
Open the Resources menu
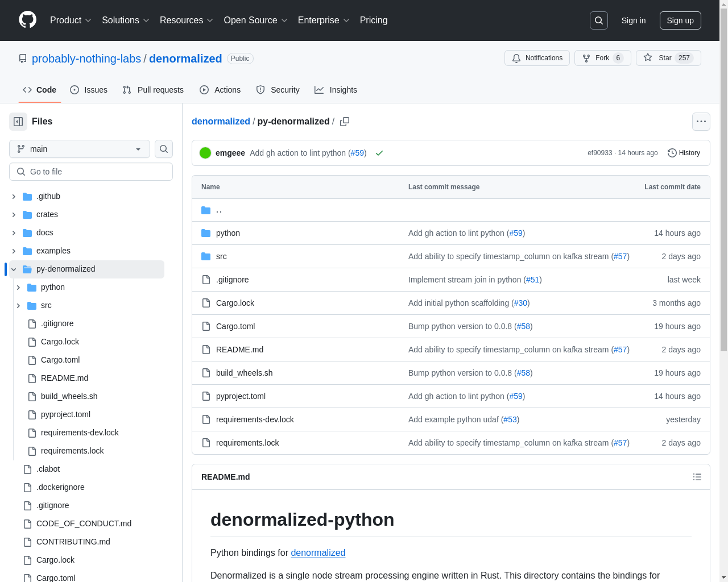pos(186,20)
